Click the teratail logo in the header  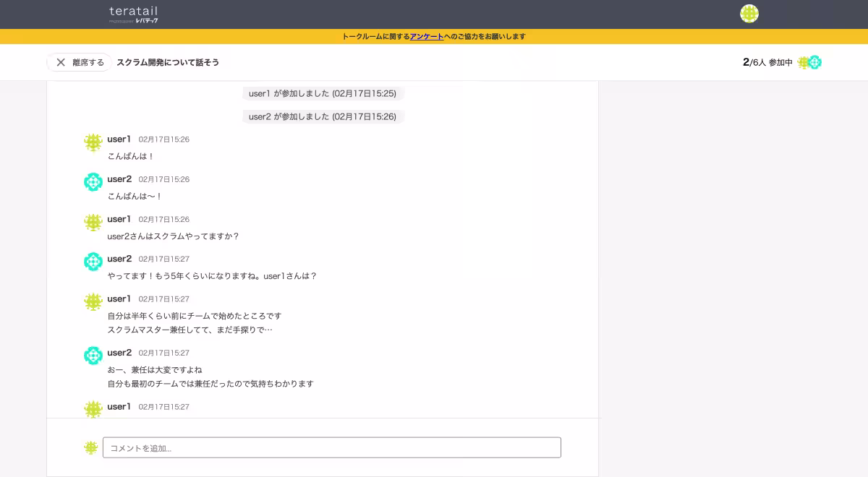click(x=134, y=13)
